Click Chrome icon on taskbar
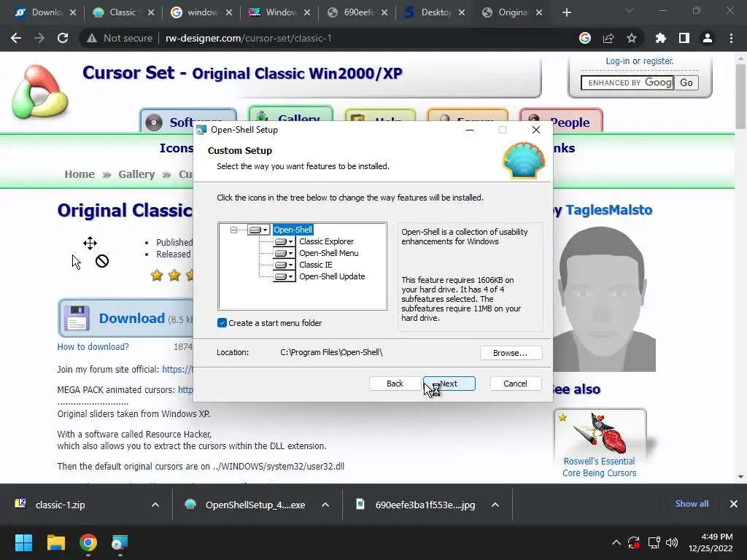747x560 pixels. tap(88, 542)
